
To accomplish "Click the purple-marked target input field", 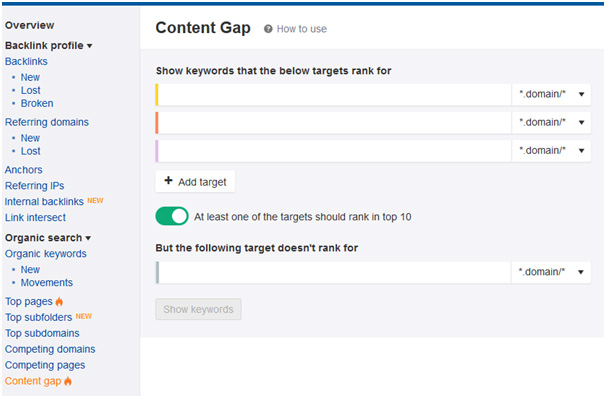I will pyautogui.click(x=334, y=151).
